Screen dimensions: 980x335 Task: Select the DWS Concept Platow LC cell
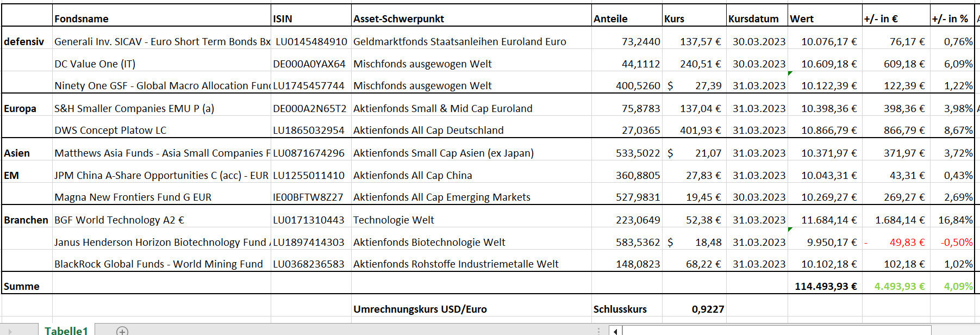[x=110, y=131]
